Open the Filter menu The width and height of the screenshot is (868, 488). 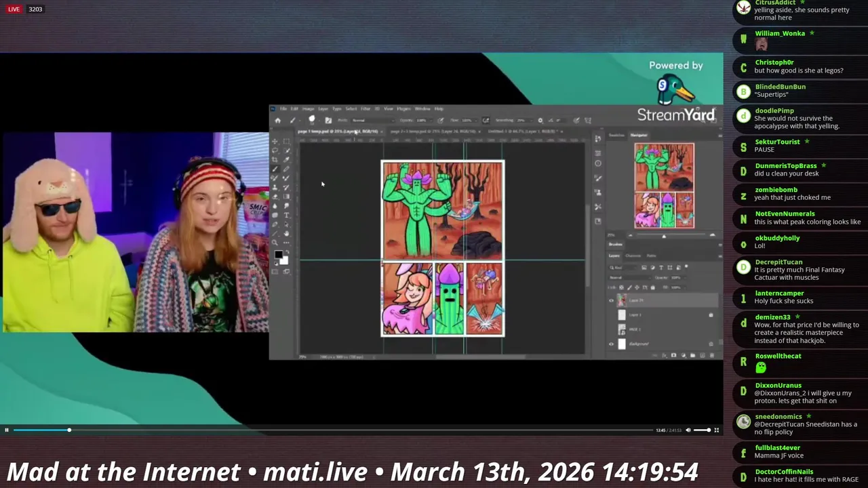[x=365, y=108]
